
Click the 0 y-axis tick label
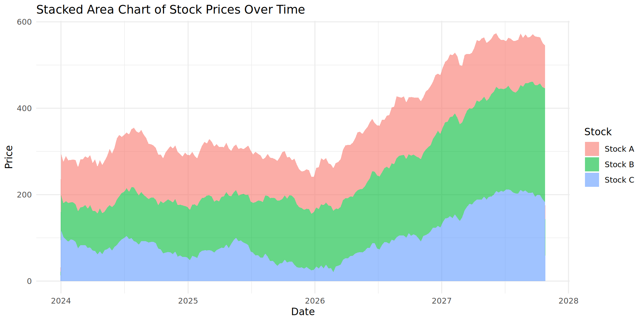[29, 281]
